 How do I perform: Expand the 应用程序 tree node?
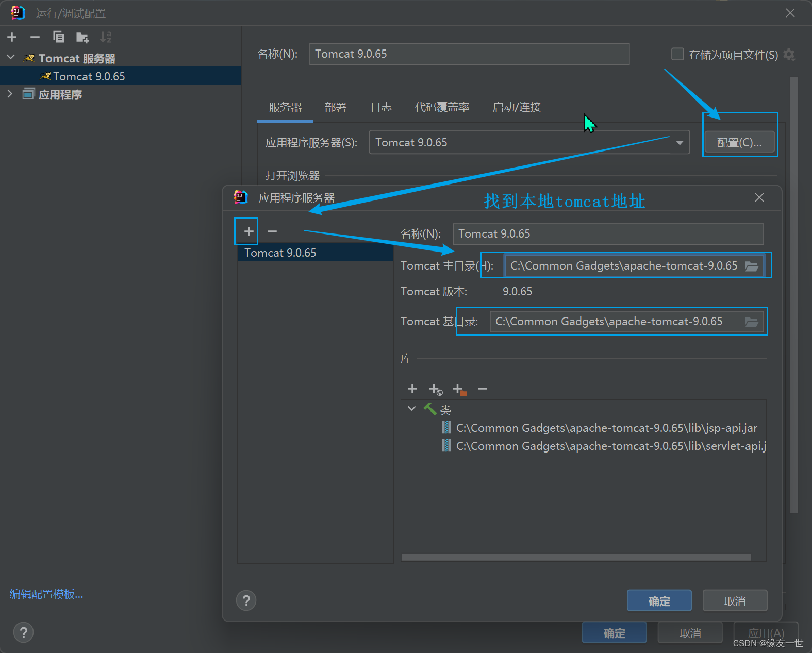pyautogui.click(x=10, y=94)
